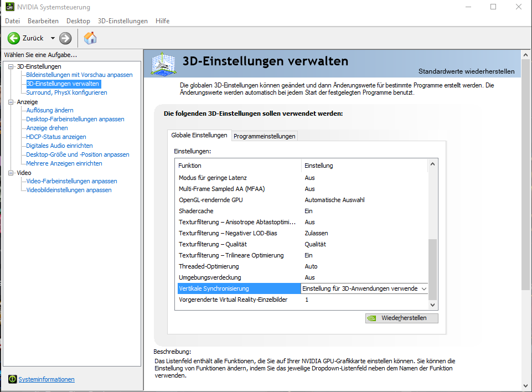Viewport: 532px width, 392px height.
Task: Collapse the Anzeige tree node
Action: (x=11, y=102)
